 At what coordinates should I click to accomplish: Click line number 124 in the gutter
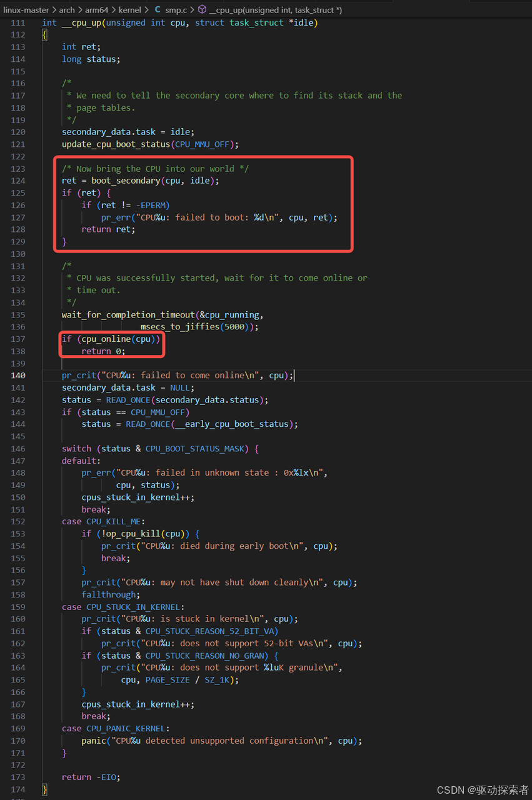pyautogui.click(x=18, y=181)
